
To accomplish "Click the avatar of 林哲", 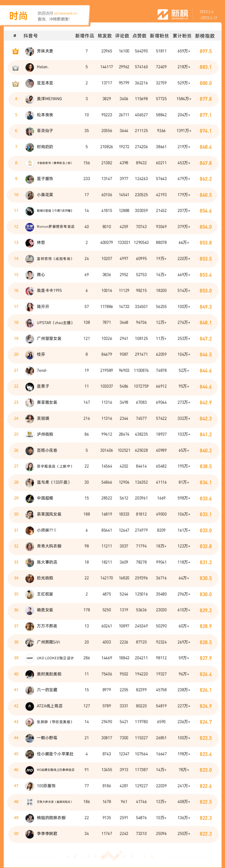I will tap(30, 243).
